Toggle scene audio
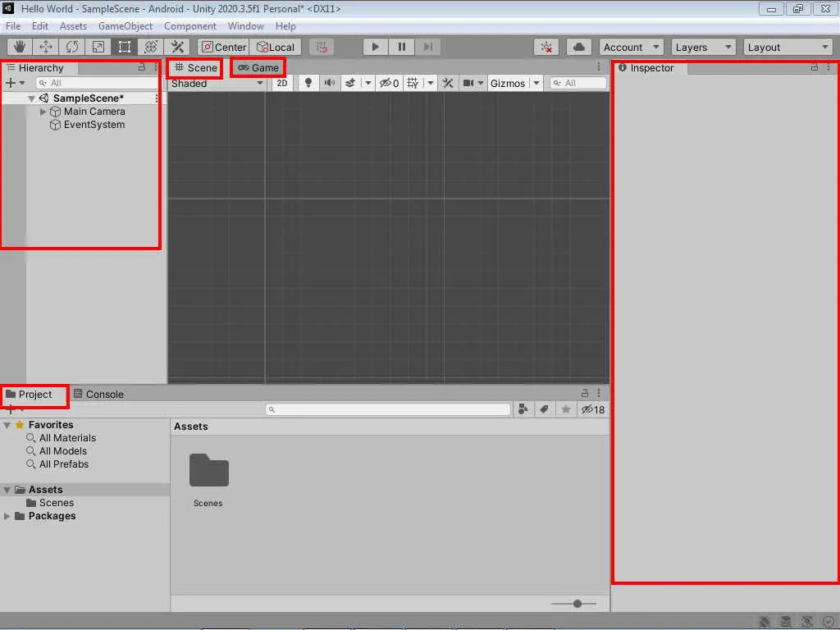 (x=330, y=83)
